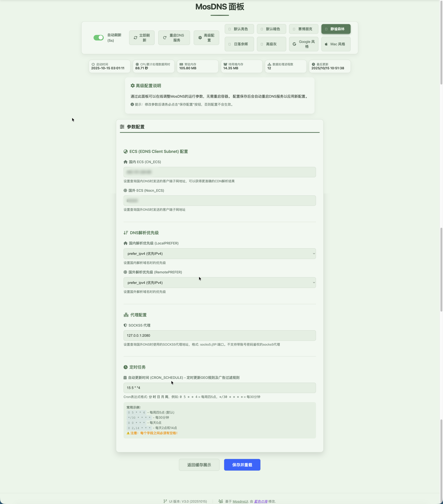Select the 赛博朋克 theme option
443x504 pixels.
[303, 29]
